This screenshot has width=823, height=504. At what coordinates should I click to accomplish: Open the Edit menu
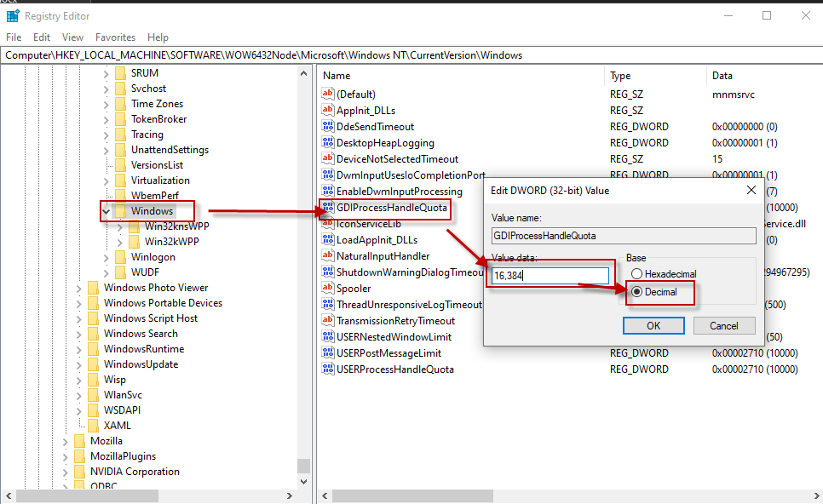click(x=42, y=37)
